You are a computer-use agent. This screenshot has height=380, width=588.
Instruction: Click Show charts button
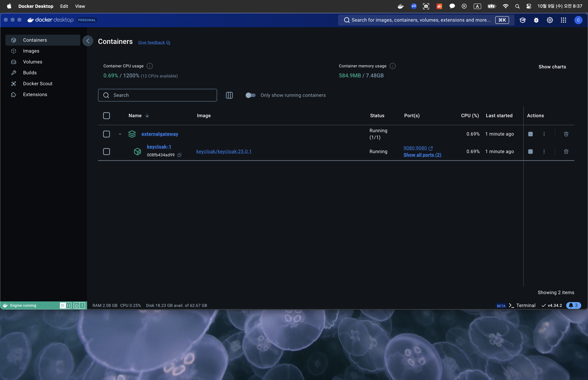click(x=552, y=67)
